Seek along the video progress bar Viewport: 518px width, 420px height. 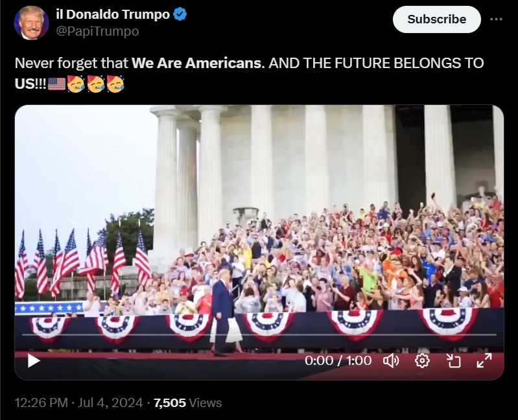[259, 334]
